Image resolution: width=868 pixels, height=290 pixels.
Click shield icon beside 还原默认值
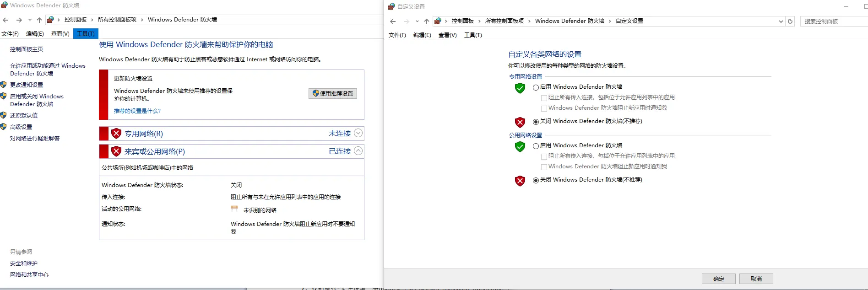pos(3,115)
